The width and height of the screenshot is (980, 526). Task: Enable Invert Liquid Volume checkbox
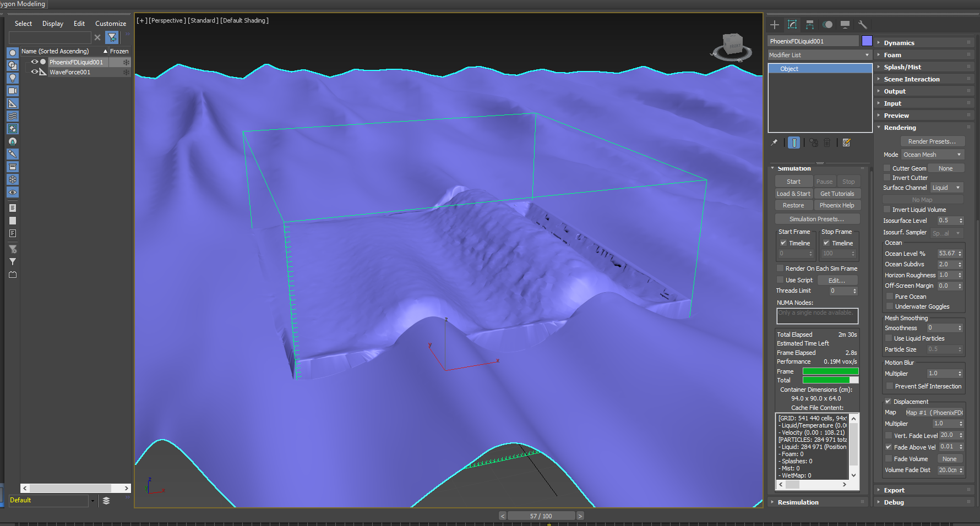point(886,209)
